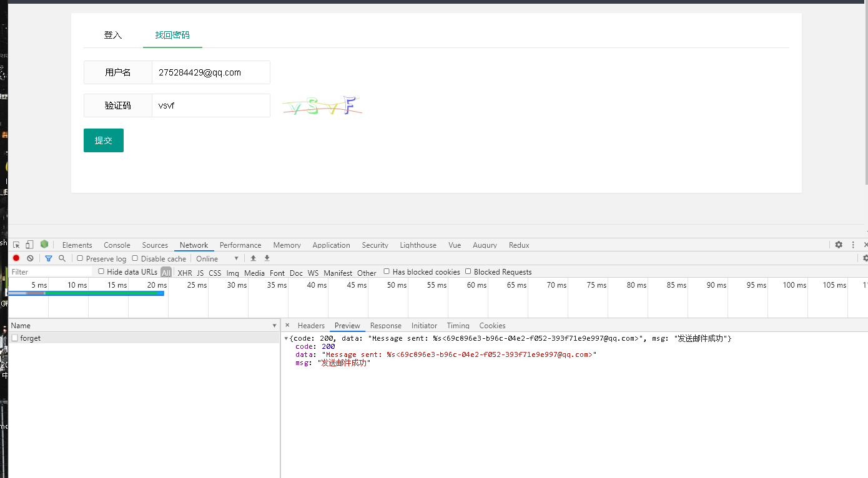Select the Preview tab of the request
The image size is (868, 478).
(347, 325)
